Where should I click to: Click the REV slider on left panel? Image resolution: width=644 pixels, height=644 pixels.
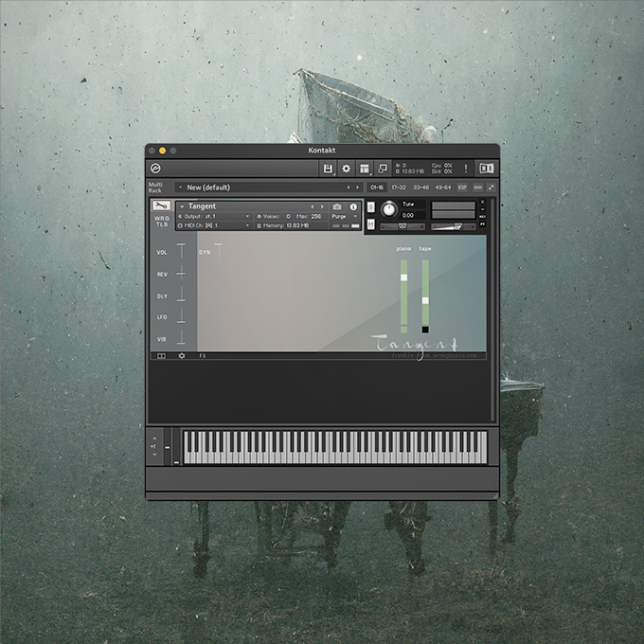pyautogui.click(x=181, y=273)
